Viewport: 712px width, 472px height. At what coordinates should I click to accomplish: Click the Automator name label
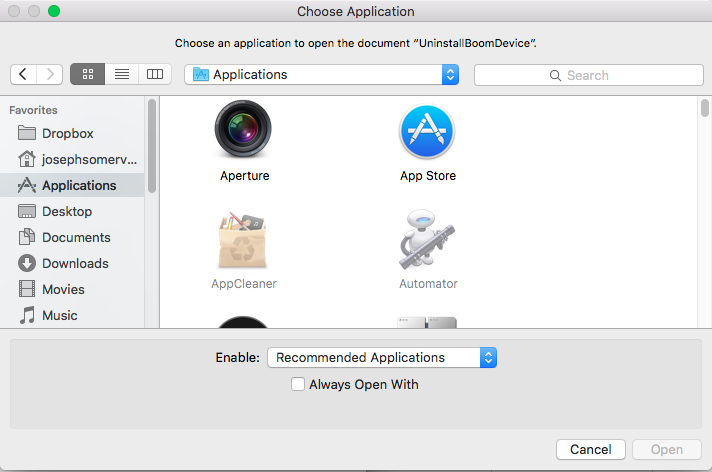pos(428,284)
